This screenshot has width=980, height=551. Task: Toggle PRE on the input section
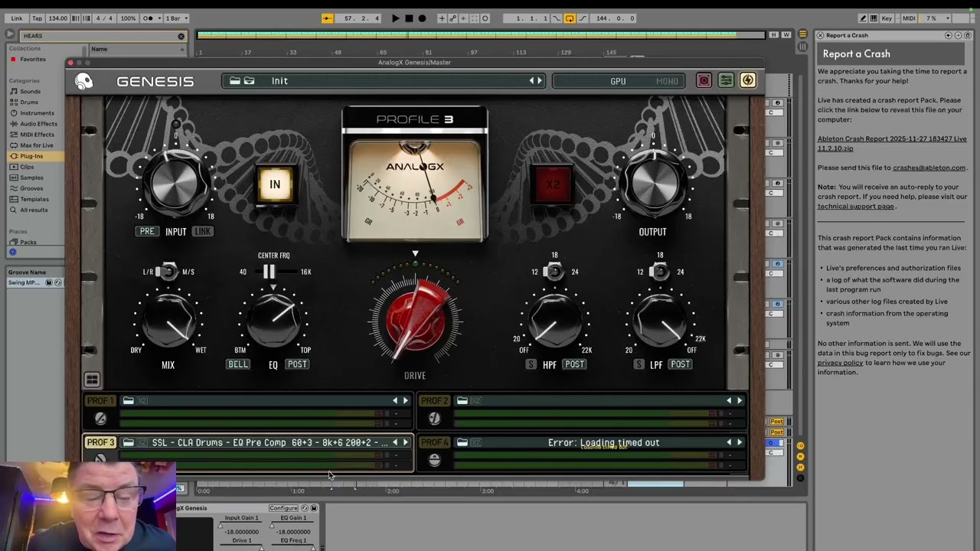(147, 231)
